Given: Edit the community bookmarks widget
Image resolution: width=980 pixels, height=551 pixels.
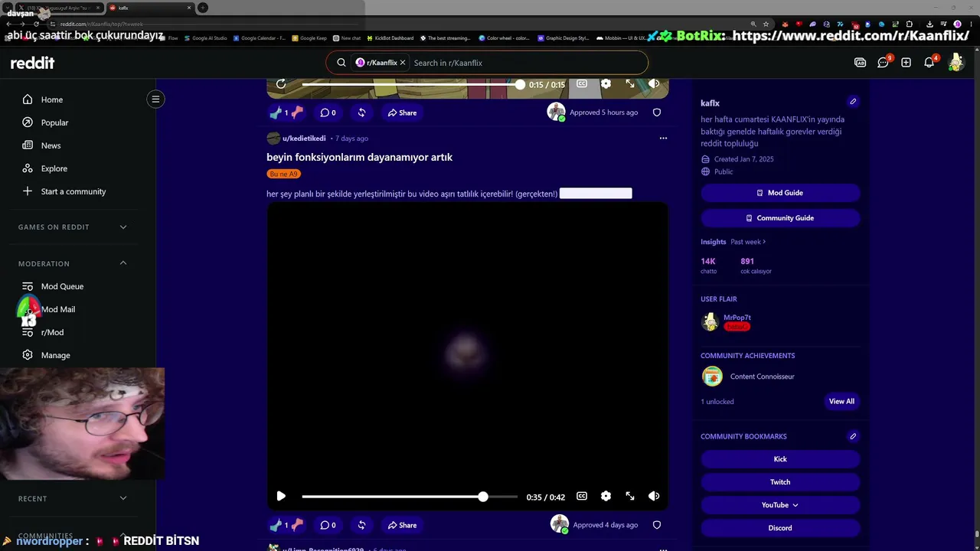Looking at the screenshot, I should (x=853, y=436).
